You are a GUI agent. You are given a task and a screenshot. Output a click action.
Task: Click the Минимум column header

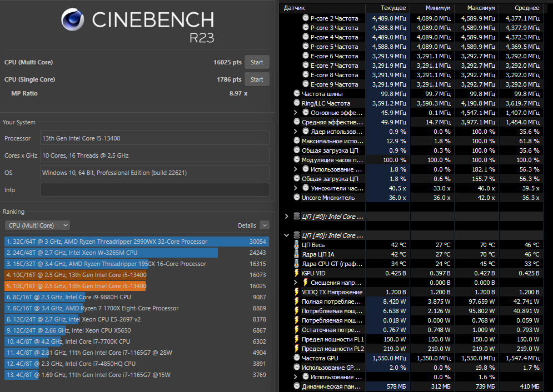(432, 8)
